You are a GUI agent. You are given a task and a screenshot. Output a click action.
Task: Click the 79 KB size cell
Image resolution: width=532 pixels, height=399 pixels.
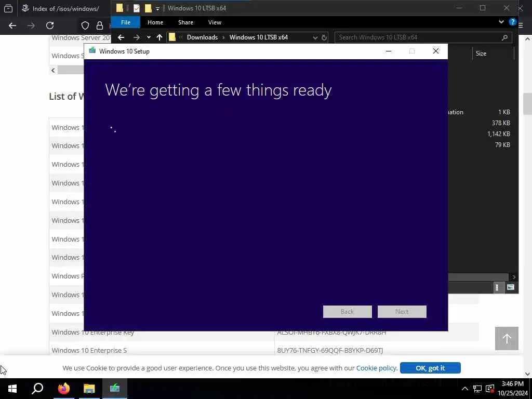502,144
